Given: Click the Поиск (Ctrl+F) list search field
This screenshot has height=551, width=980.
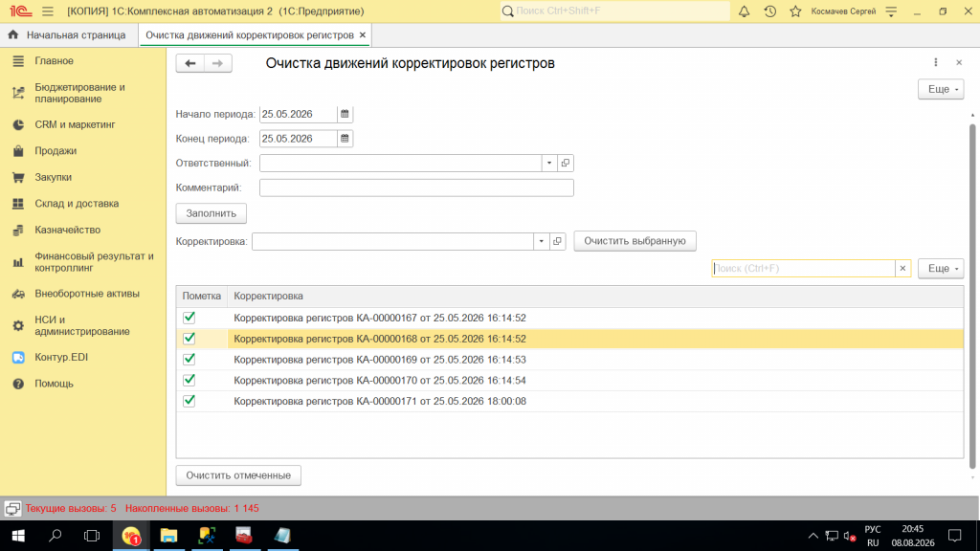Looking at the screenshot, I should (x=803, y=269).
